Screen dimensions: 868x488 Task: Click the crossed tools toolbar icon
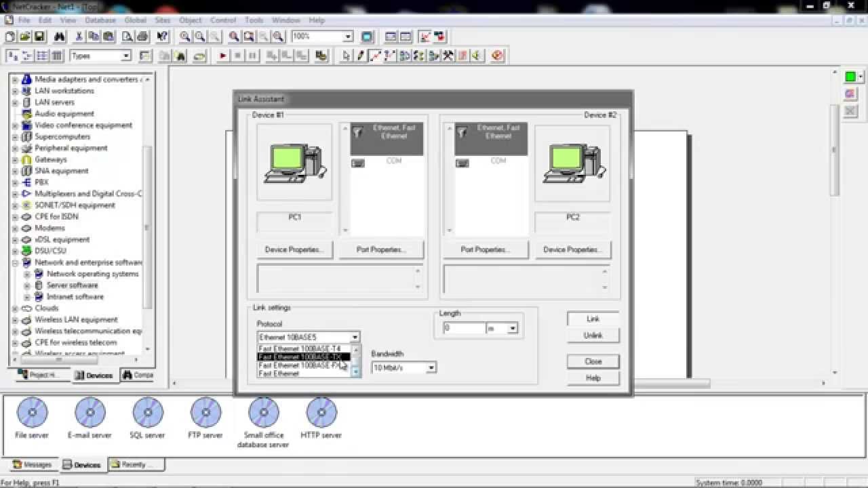pos(448,56)
